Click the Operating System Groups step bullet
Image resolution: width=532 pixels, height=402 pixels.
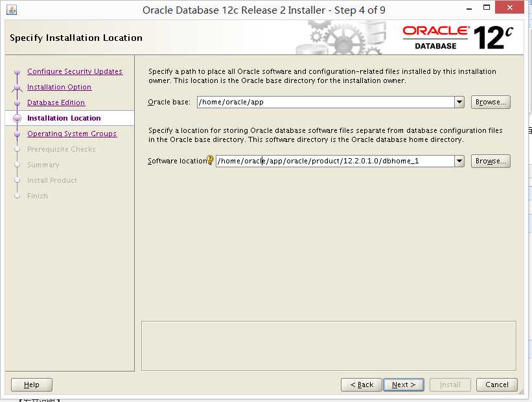pos(17,134)
